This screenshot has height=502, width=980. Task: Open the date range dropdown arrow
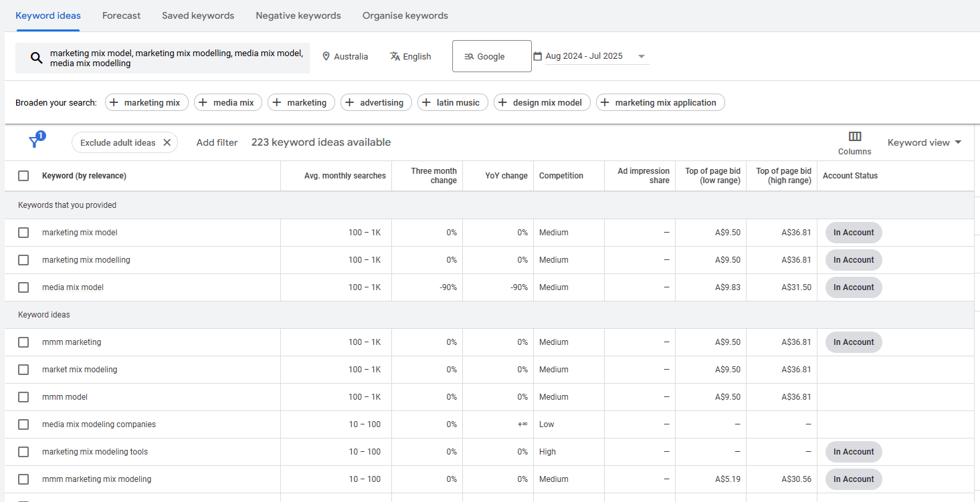tap(642, 57)
